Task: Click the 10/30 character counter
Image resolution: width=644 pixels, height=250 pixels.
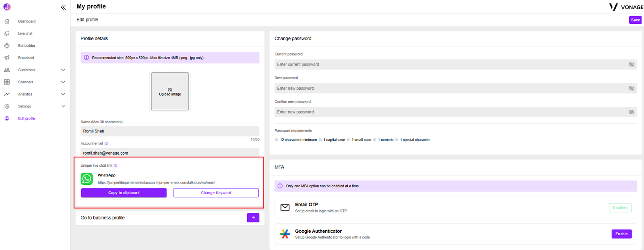Action: (x=255, y=139)
